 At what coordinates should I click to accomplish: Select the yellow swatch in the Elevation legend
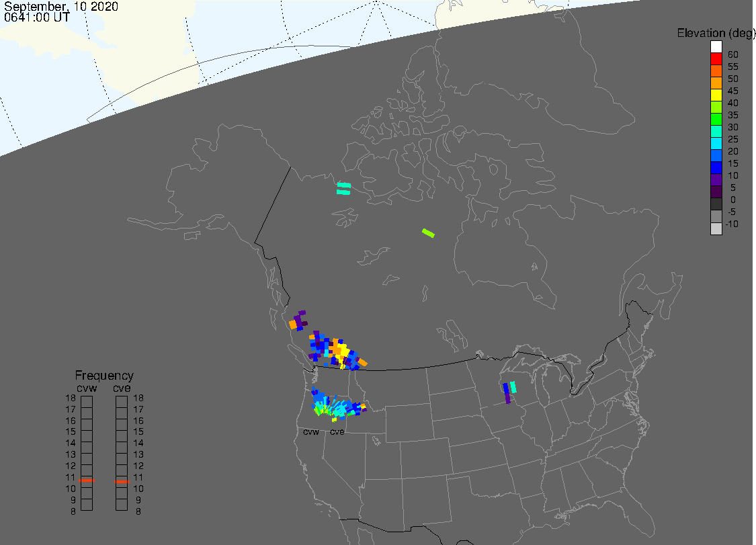[x=716, y=95]
